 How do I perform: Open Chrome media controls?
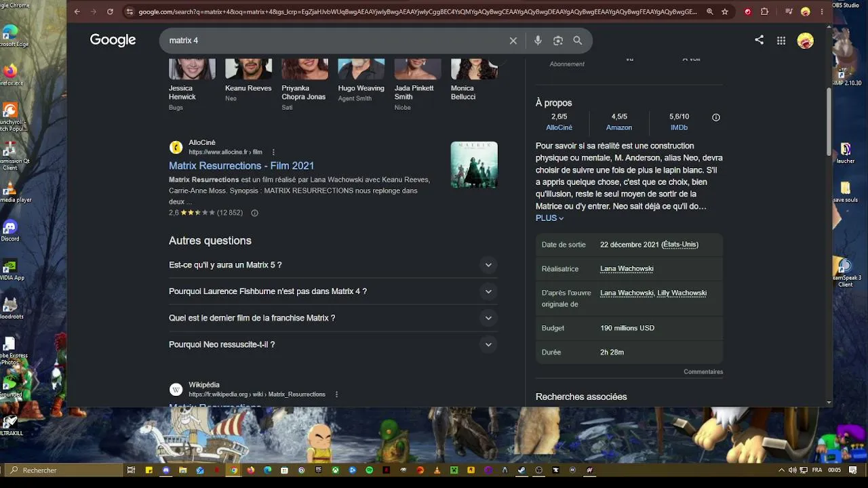pyautogui.click(x=789, y=12)
